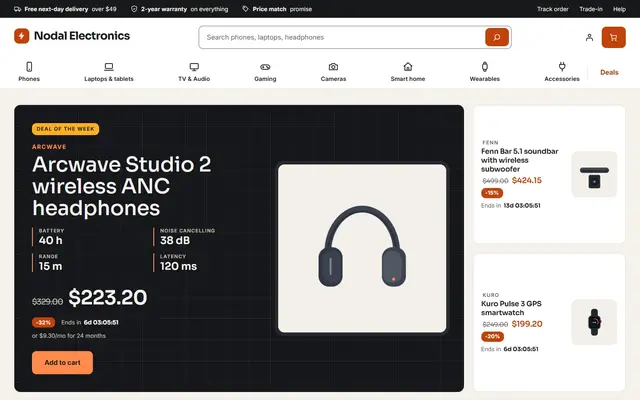This screenshot has width=640, height=400.
Task: Click the -20% discount badge
Action: click(x=492, y=337)
